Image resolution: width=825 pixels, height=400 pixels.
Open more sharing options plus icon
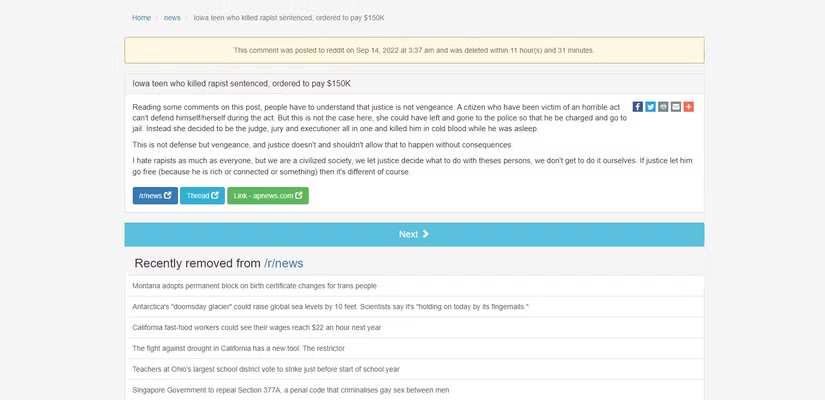[x=688, y=107]
